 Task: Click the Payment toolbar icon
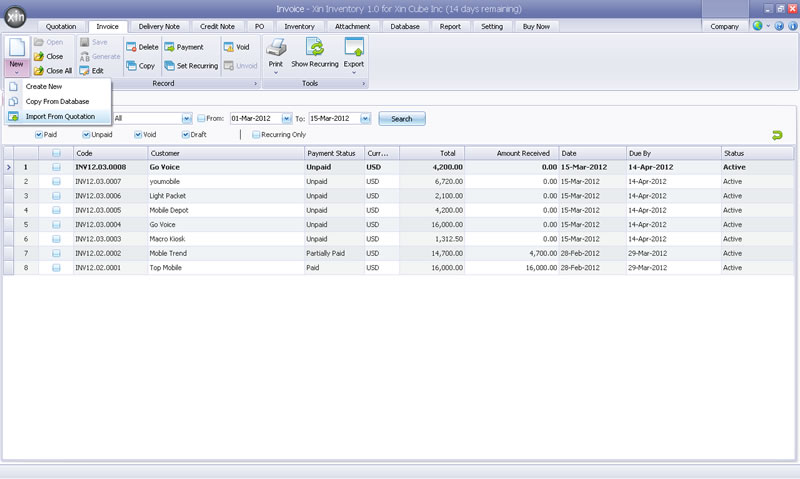[170, 47]
